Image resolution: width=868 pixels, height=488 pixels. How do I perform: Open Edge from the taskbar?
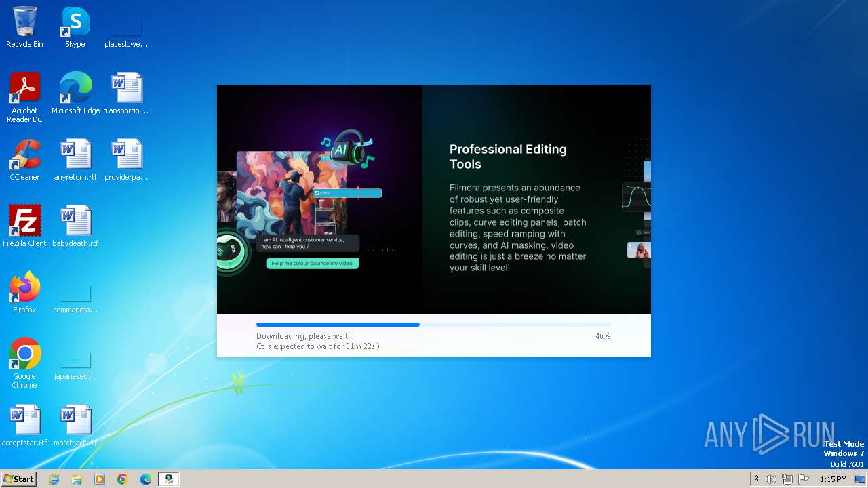click(x=146, y=479)
